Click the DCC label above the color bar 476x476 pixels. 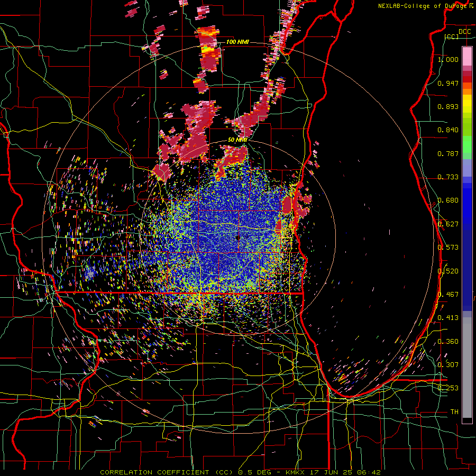[464, 32]
